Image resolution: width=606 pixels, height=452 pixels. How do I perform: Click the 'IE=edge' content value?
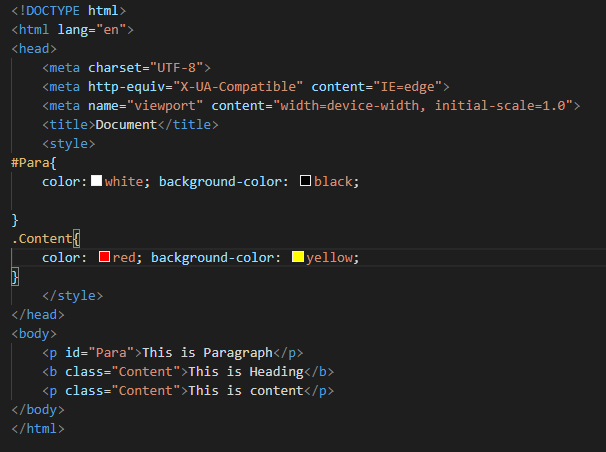pos(407,87)
